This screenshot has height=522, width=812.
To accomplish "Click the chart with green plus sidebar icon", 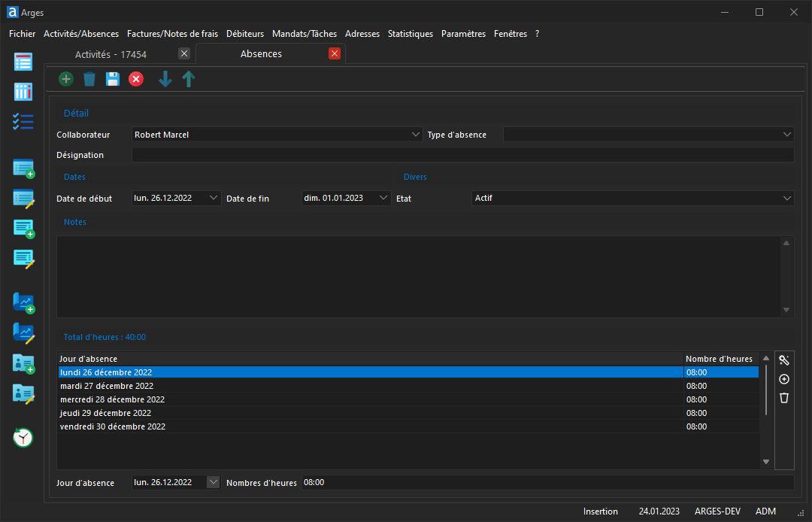I will pos(23,303).
